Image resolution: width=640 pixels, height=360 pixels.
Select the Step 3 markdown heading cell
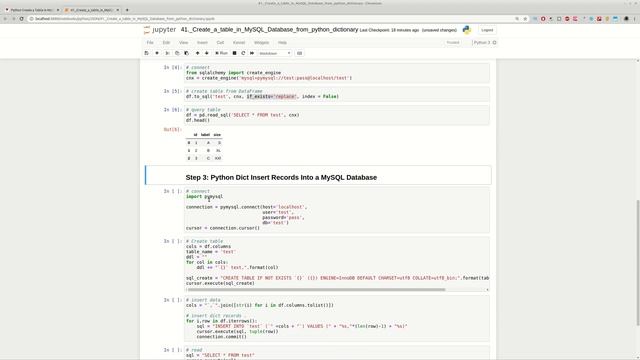tap(318, 176)
